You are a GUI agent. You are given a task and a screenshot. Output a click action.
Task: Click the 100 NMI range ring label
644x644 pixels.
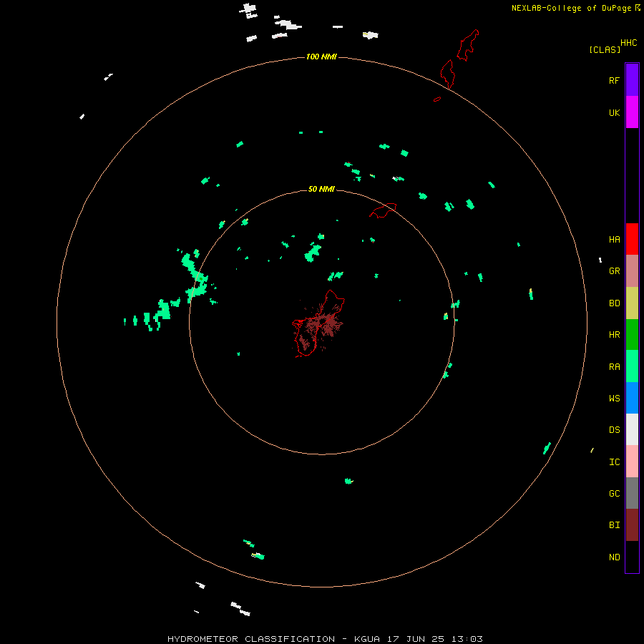coord(321,57)
